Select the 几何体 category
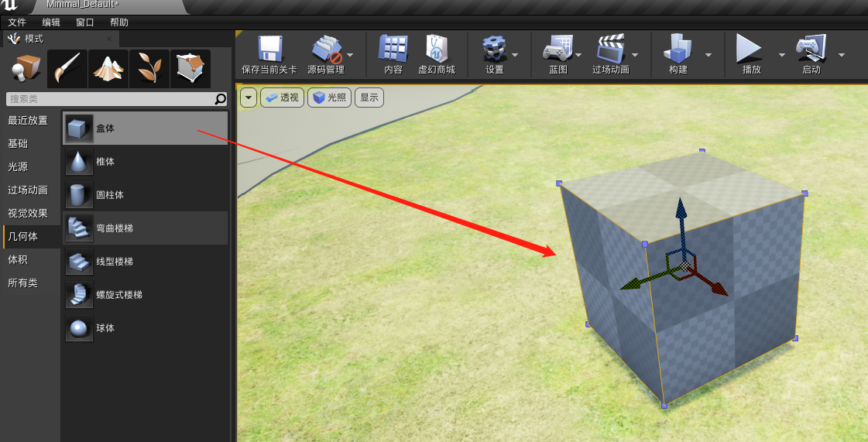 [31, 237]
